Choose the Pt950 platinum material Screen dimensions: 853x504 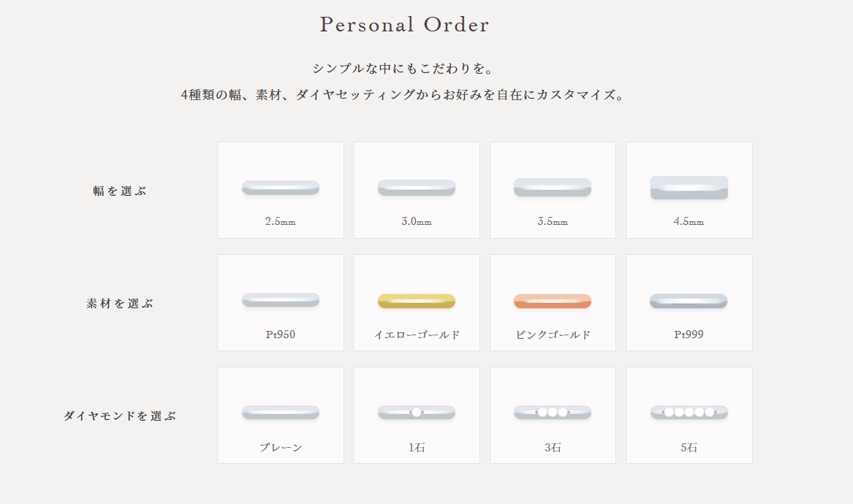[x=280, y=303]
